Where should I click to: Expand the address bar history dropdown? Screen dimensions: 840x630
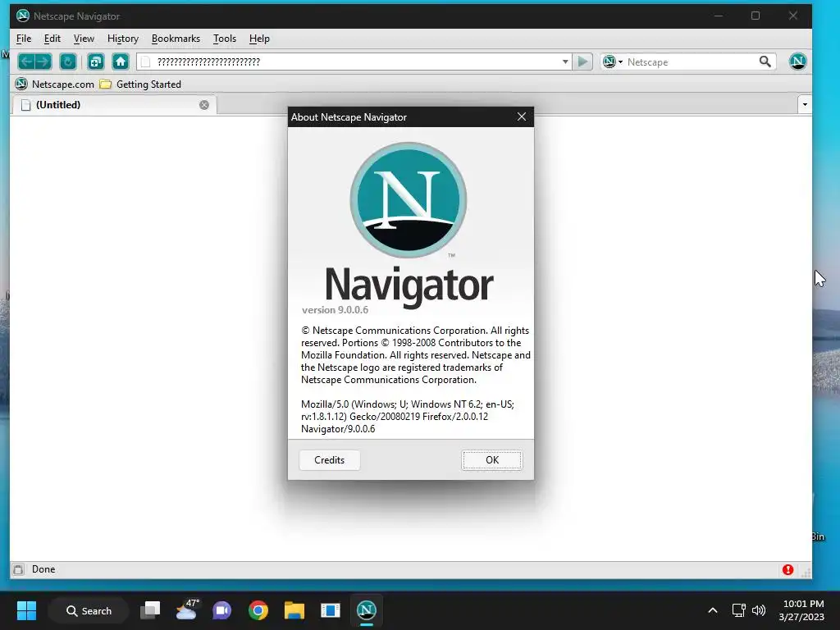click(x=565, y=62)
